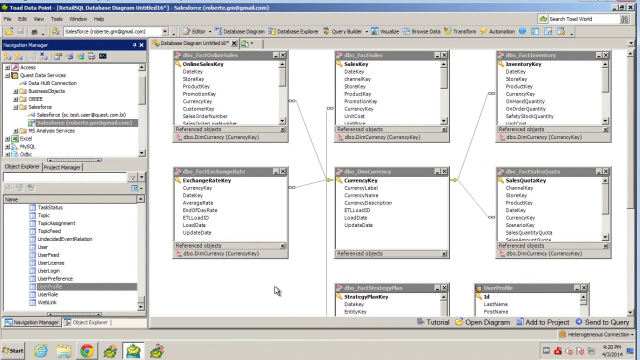The image size is (640, 360).
Task: Click the Start button
Action: pyautogui.click(x=13, y=351)
